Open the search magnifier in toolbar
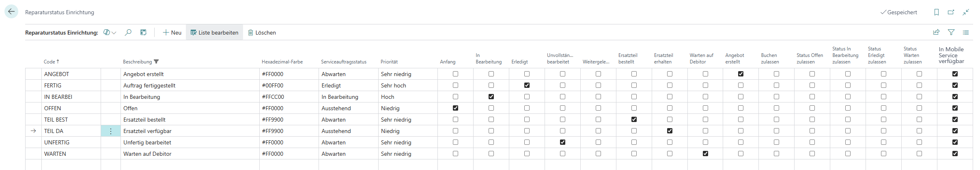Screen dimensions: 980x170 (128, 33)
